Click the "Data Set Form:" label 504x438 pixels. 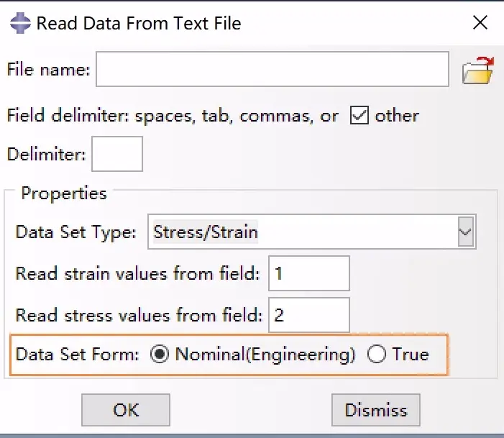[x=77, y=355]
